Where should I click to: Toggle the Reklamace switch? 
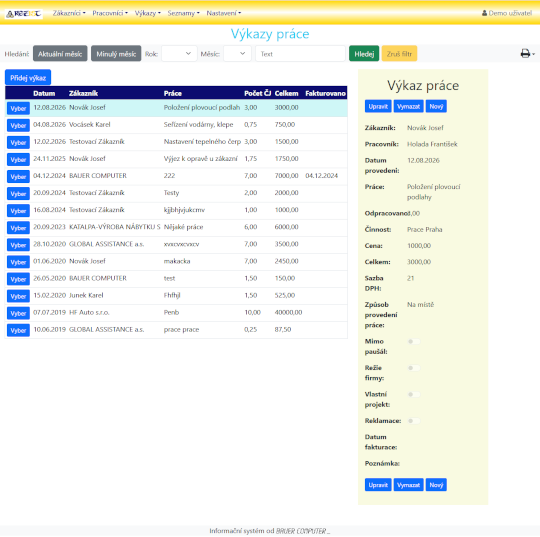tap(414, 421)
